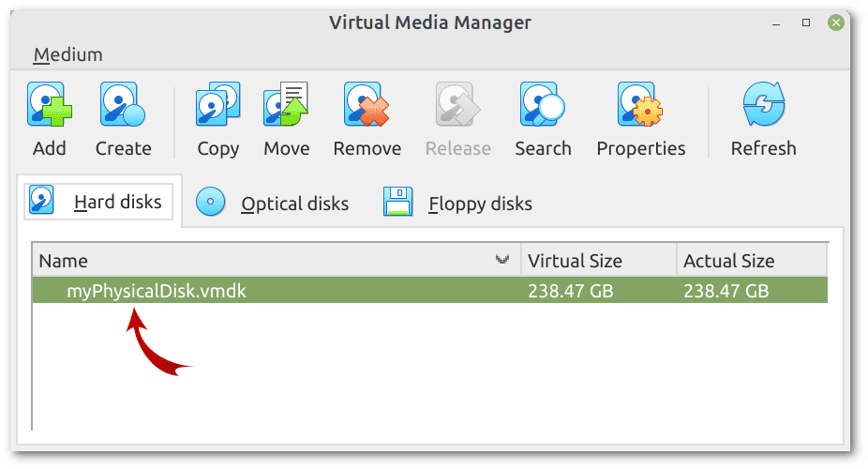868x469 pixels.
Task: Maximize the Virtual Media Manager window
Action: [806, 23]
